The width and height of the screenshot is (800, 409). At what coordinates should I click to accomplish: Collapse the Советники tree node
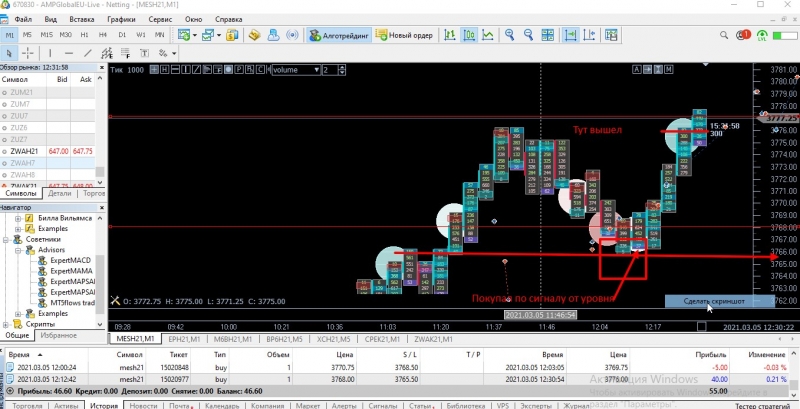6,239
